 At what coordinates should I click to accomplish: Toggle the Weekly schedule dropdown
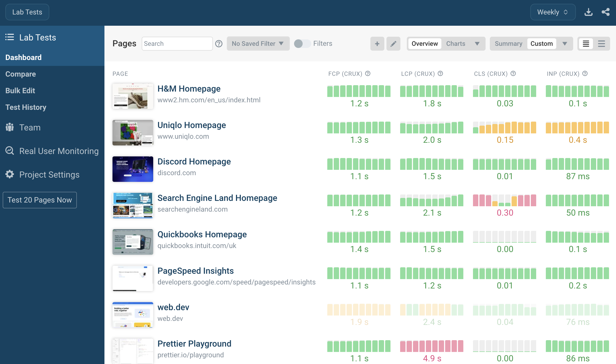pyautogui.click(x=552, y=12)
